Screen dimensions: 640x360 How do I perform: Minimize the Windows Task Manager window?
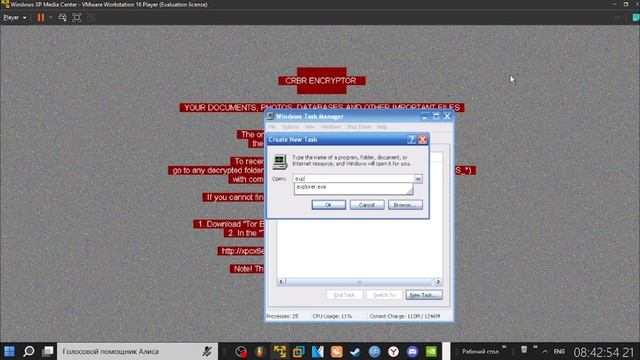point(425,117)
